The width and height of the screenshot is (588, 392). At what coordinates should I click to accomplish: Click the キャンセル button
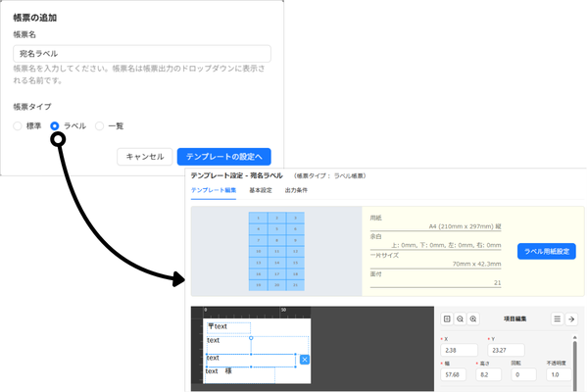tap(144, 156)
